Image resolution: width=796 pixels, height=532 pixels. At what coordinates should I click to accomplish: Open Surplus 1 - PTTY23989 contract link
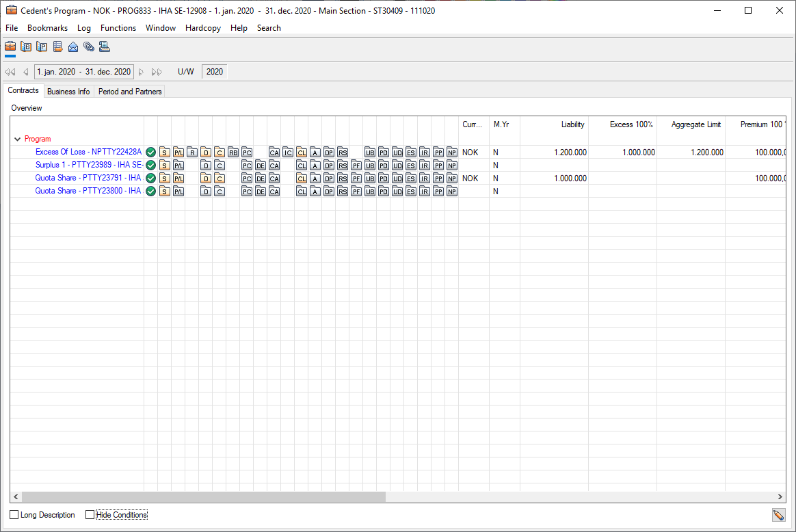[89, 165]
